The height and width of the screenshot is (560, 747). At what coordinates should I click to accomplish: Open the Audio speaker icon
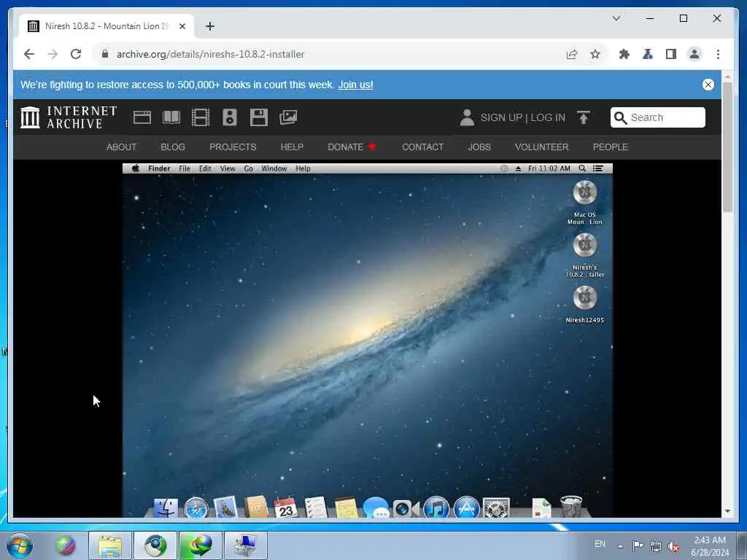tap(230, 117)
